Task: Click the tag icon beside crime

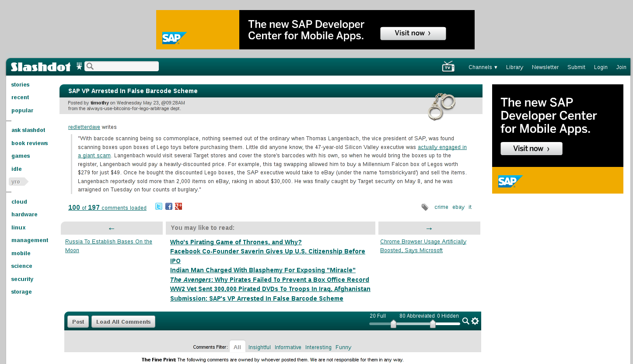Action: click(425, 207)
